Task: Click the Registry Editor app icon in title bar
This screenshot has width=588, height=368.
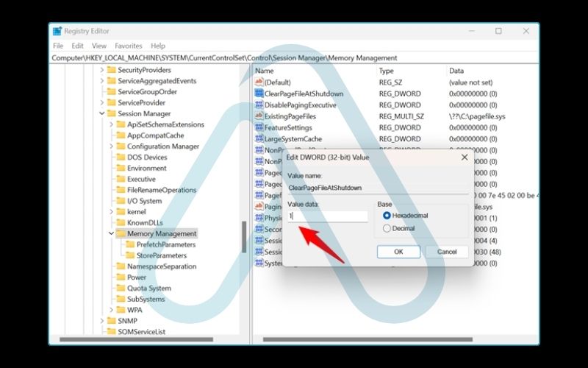Action: [57, 31]
